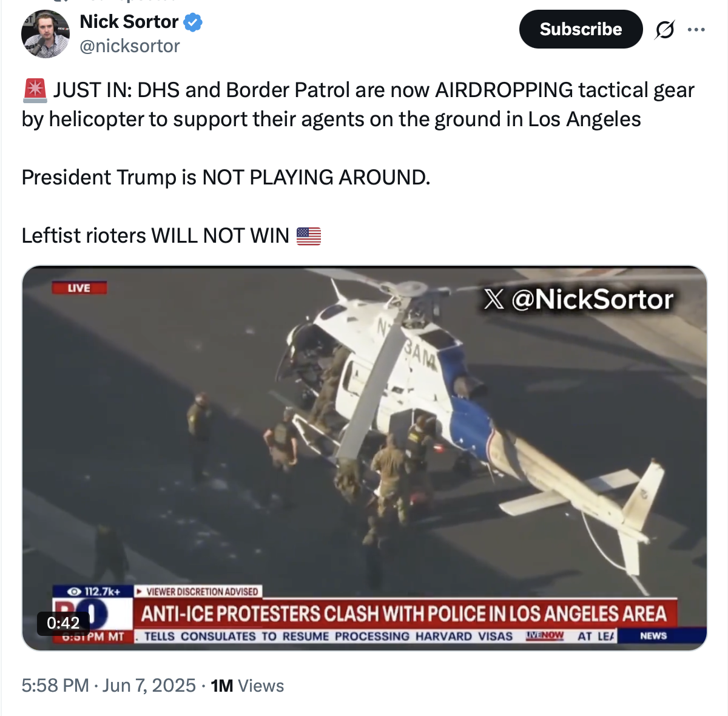Click the Anti-ICE protesters headline banner
728x716 pixels.
coord(404,613)
